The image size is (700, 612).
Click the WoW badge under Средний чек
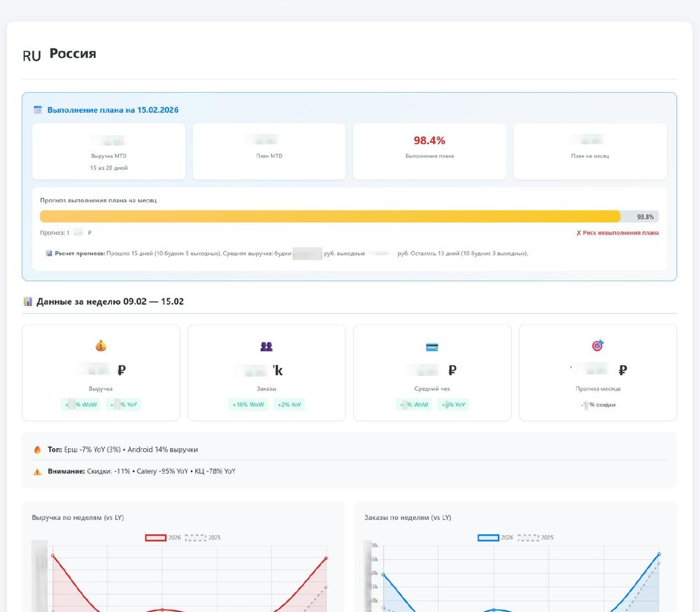point(414,405)
